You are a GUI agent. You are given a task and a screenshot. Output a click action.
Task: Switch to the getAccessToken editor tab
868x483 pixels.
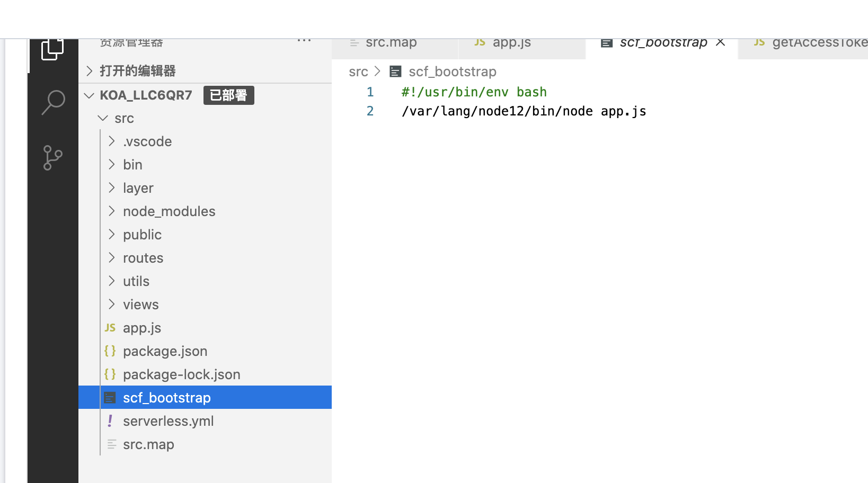click(x=803, y=48)
